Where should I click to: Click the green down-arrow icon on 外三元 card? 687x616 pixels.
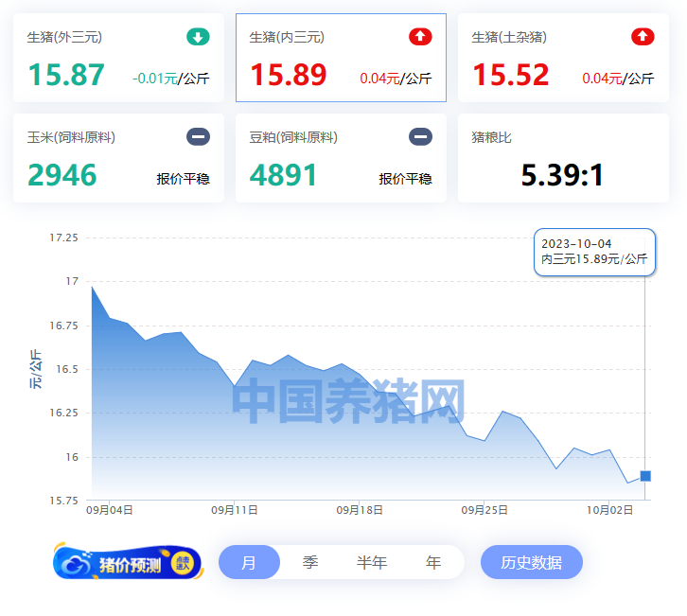coord(198,37)
